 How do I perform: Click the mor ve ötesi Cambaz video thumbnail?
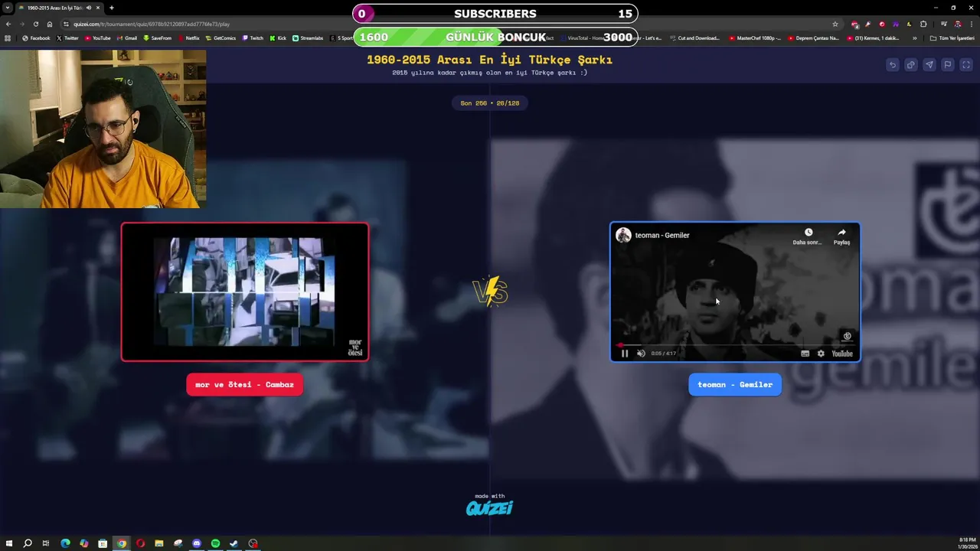[245, 292]
